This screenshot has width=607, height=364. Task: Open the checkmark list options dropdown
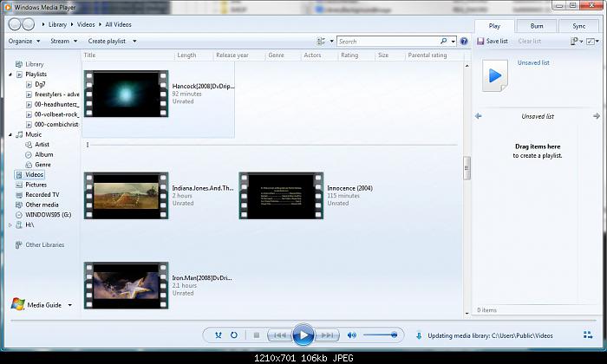tap(592, 41)
